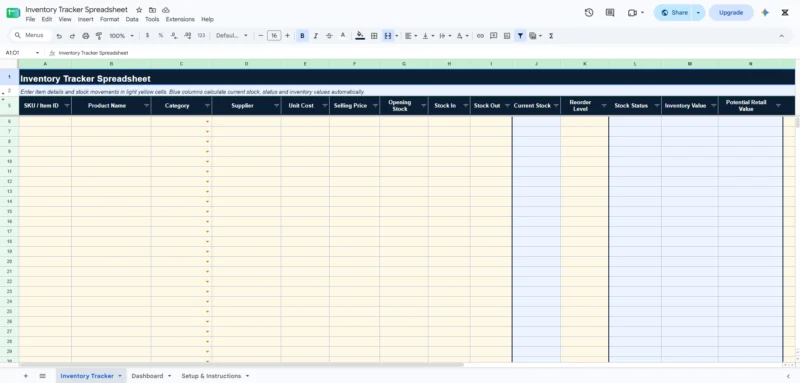Viewport: 800px width, 383px height.
Task: Open the text color picker
Action: click(x=343, y=36)
